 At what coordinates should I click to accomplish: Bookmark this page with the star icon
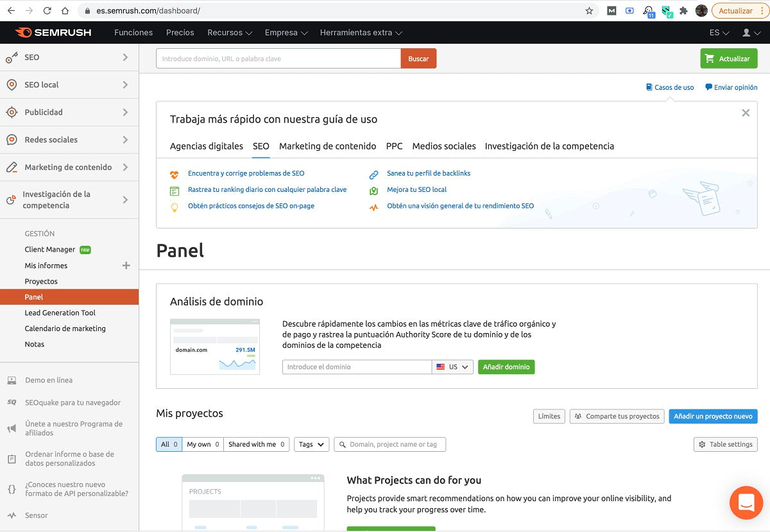(x=589, y=11)
